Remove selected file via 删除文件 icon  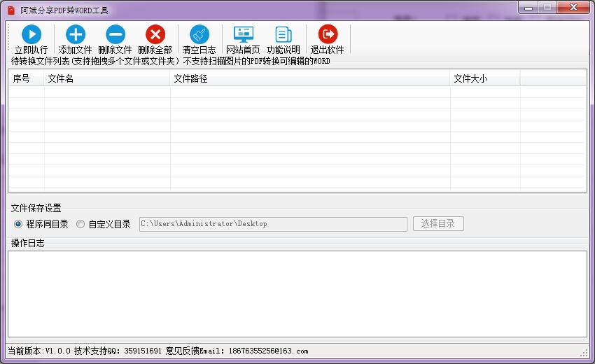point(115,34)
